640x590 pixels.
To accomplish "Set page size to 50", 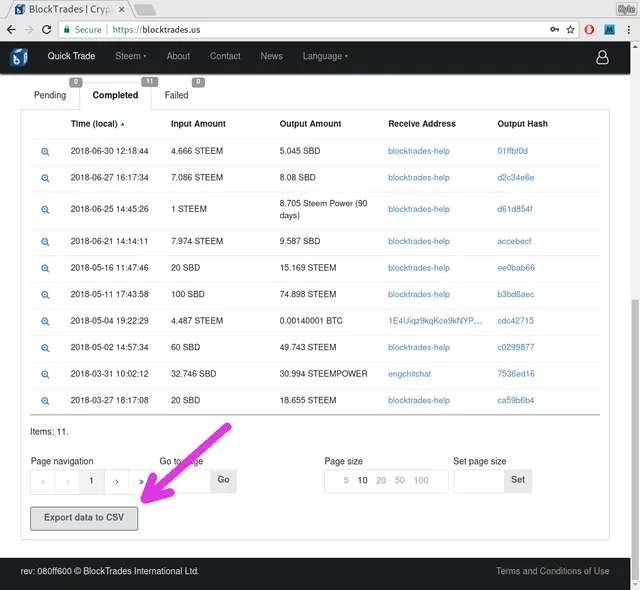I will click(x=400, y=481).
